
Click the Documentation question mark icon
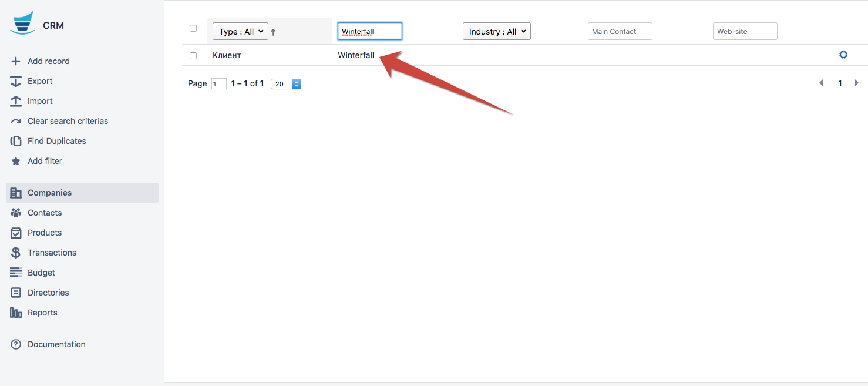16,344
